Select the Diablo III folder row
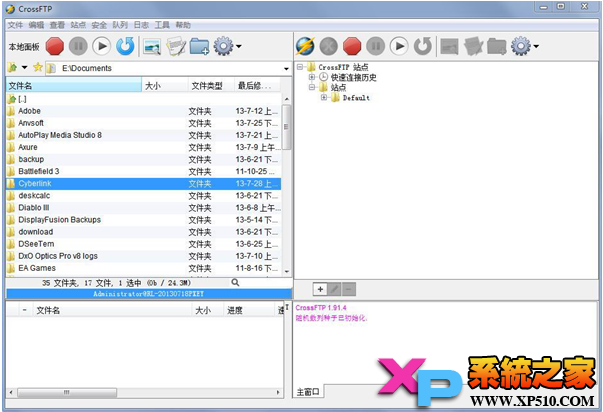 click(x=143, y=208)
